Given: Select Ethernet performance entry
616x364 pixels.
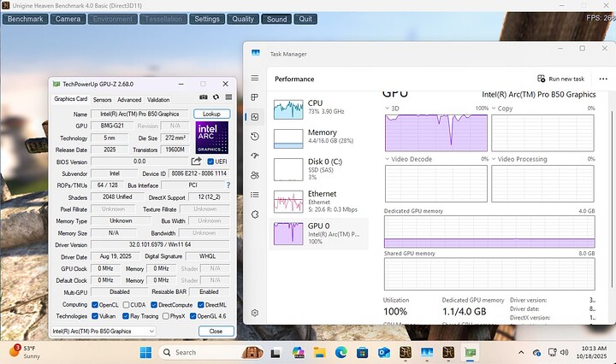Looking at the screenshot, I should [319, 201].
